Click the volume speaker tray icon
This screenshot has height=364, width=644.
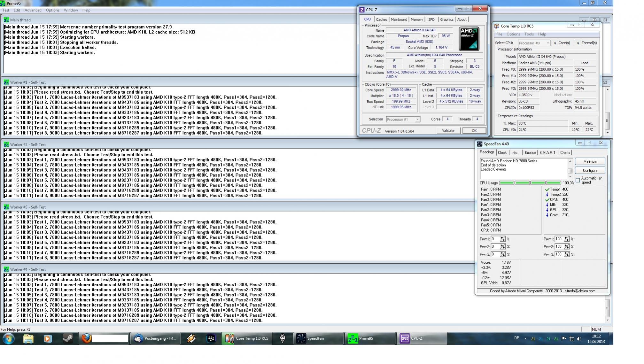pyautogui.click(x=579, y=339)
